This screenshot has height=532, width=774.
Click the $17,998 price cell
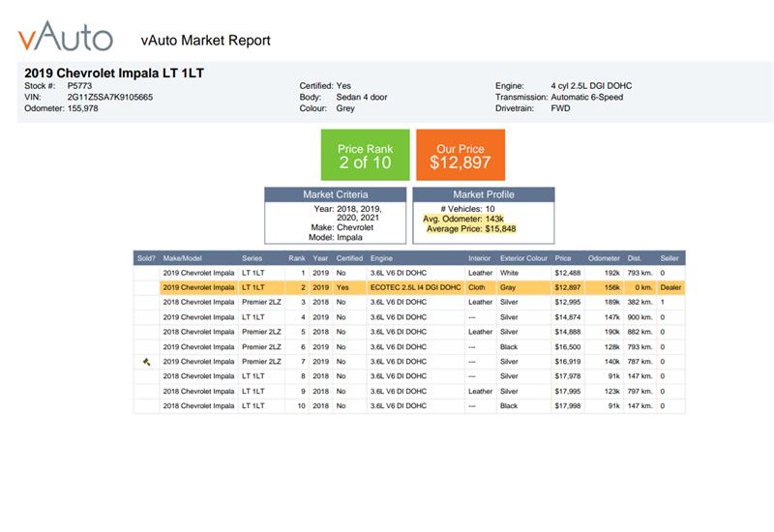coord(568,405)
